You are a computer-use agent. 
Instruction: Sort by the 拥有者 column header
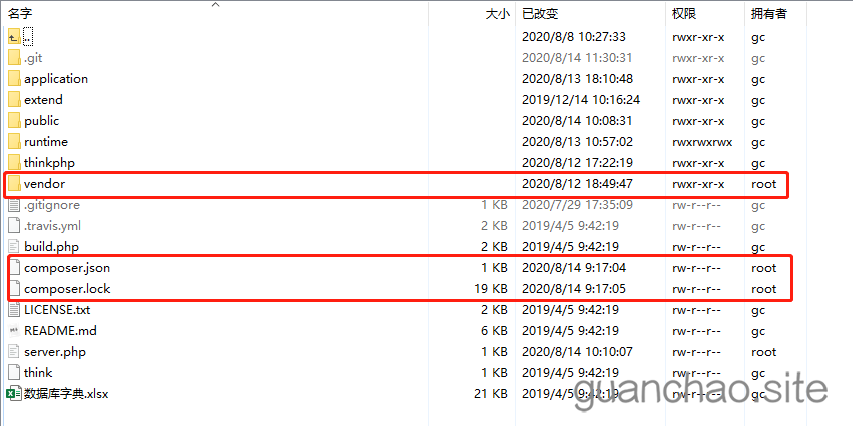[769, 14]
